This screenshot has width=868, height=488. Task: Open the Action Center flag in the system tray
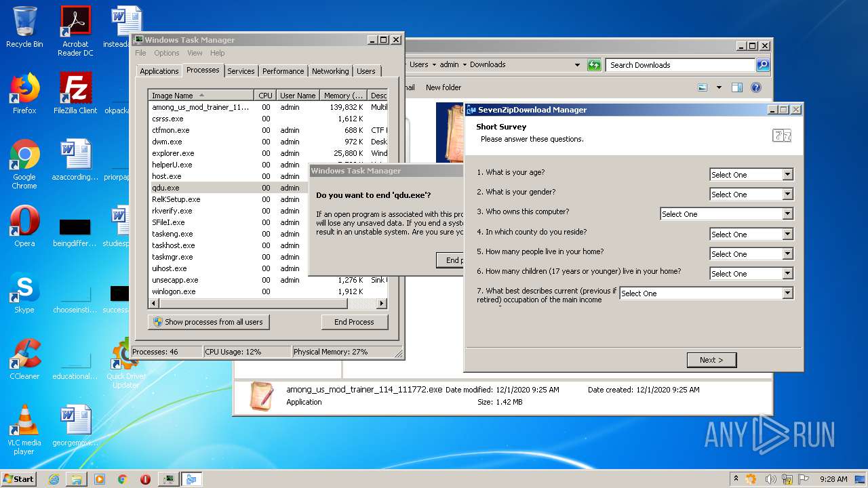click(x=804, y=479)
